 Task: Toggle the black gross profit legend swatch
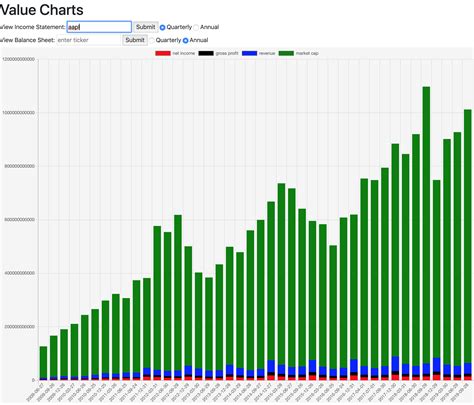click(206, 53)
